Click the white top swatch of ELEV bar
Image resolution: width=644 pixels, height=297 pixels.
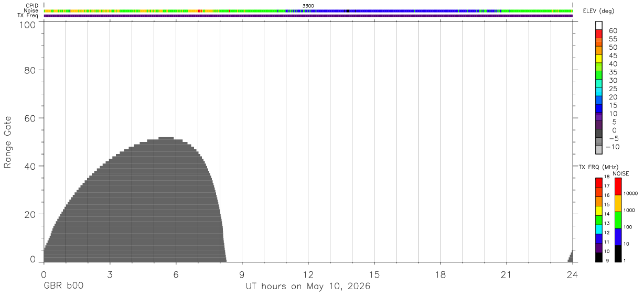click(599, 25)
